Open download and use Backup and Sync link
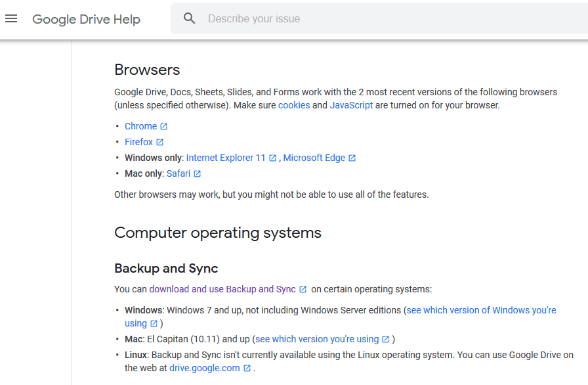The height and width of the screenshot is (385, 588). [222, 289]
